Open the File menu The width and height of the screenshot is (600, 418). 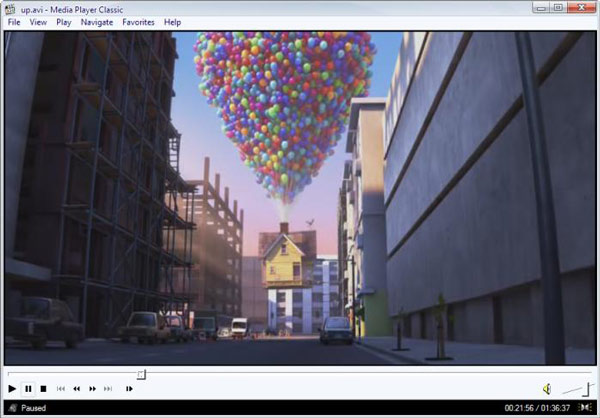pyautogui.click(x=14, y=22)
